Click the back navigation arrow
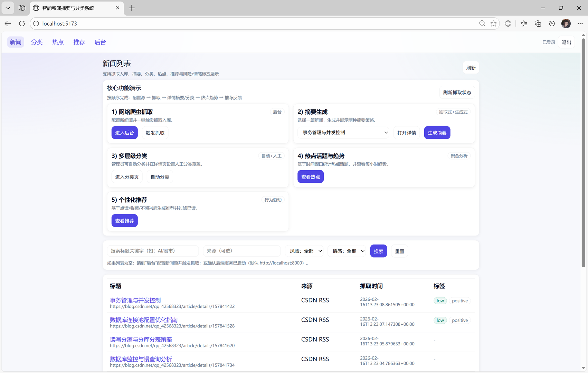Viewport: 588px width, 373px height. (8, 23)
